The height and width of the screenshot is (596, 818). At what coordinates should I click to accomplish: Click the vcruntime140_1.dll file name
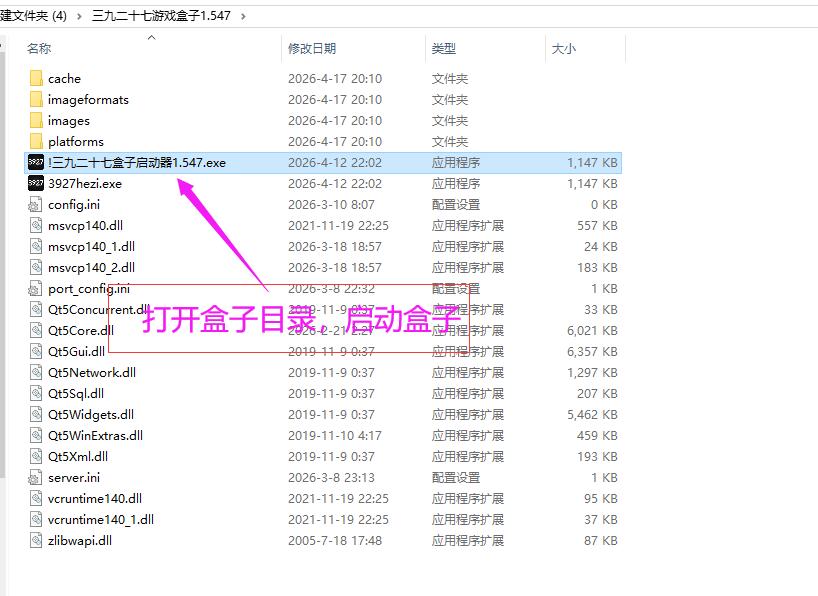[100, 519]
